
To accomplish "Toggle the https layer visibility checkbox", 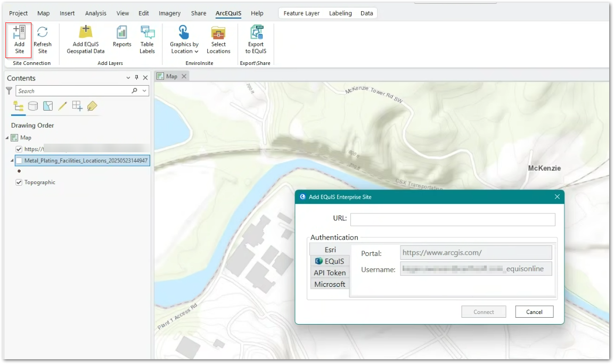I will point(19,149).
